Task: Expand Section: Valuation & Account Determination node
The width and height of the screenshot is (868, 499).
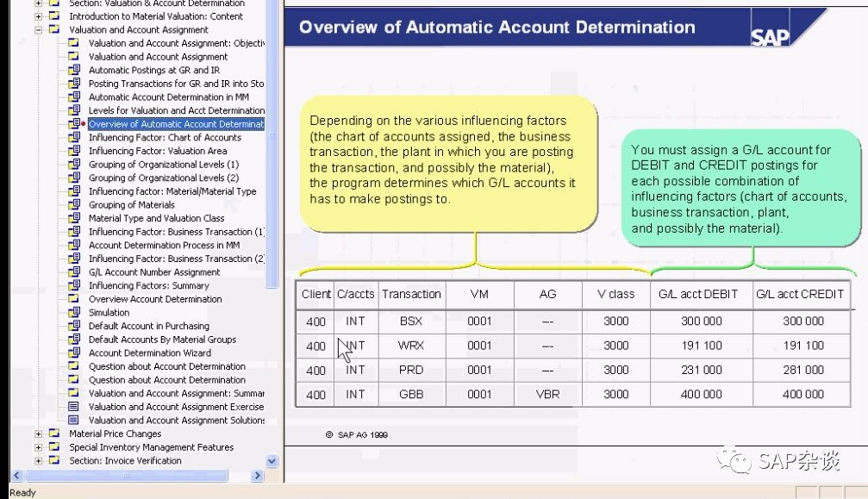Action: tap(38, 3)
